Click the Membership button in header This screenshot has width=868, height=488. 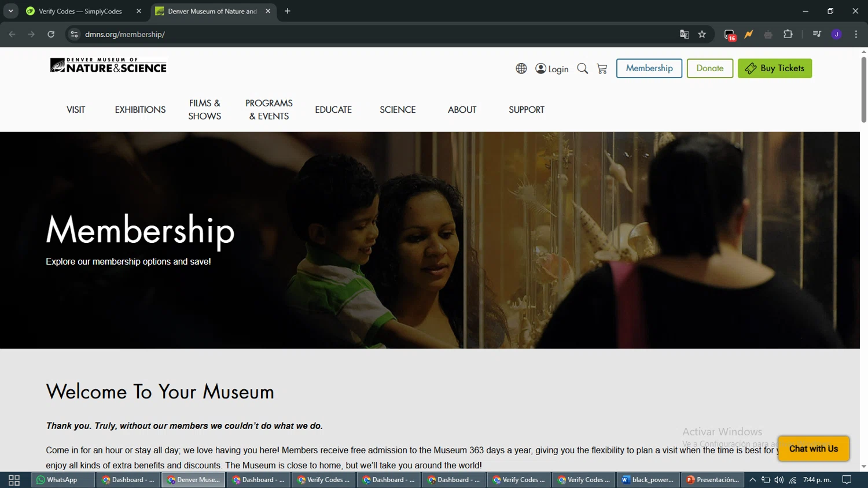tap(649, 68)
